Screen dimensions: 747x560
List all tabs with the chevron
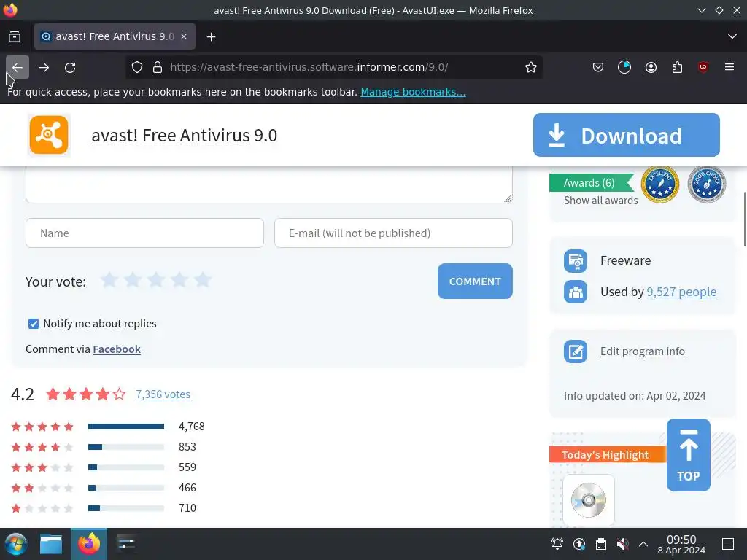click(732, 36)
